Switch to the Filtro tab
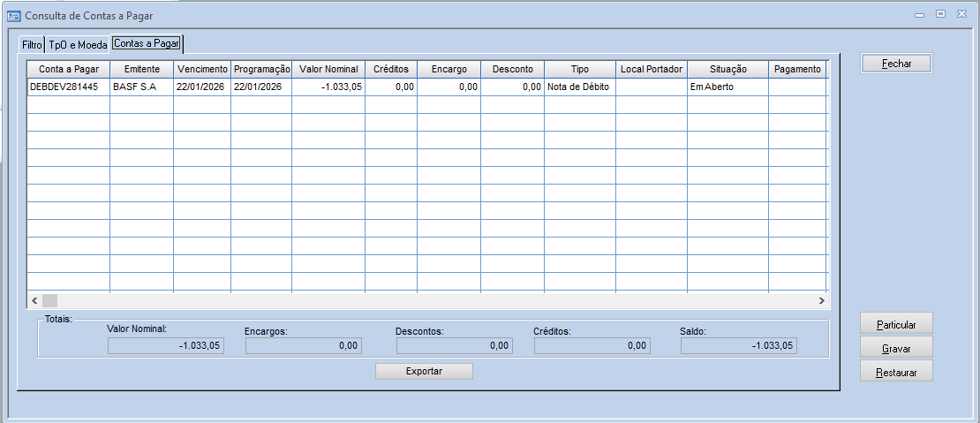The image size is (980, 423). [x=32, y=44]
